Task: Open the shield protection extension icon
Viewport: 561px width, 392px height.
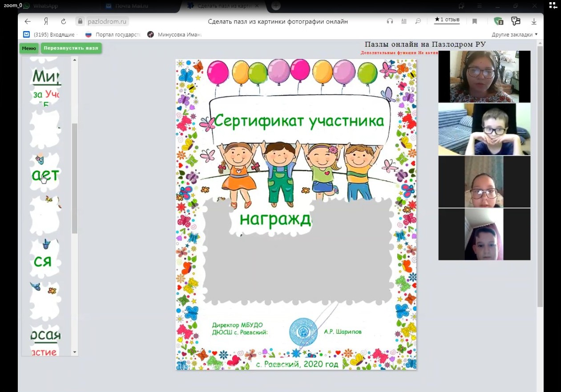Action: coord(498,21)
